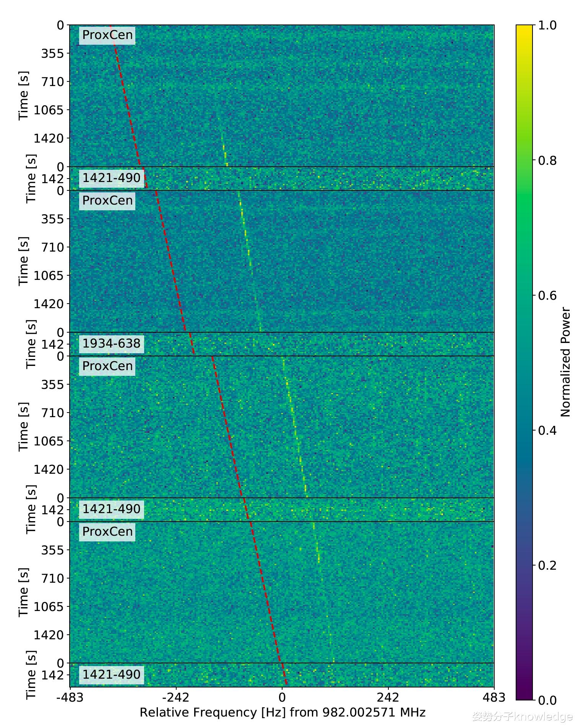This screenshot has width=578, height=728.
Task: Click the -242 frequency tick label
Action: 175,697
